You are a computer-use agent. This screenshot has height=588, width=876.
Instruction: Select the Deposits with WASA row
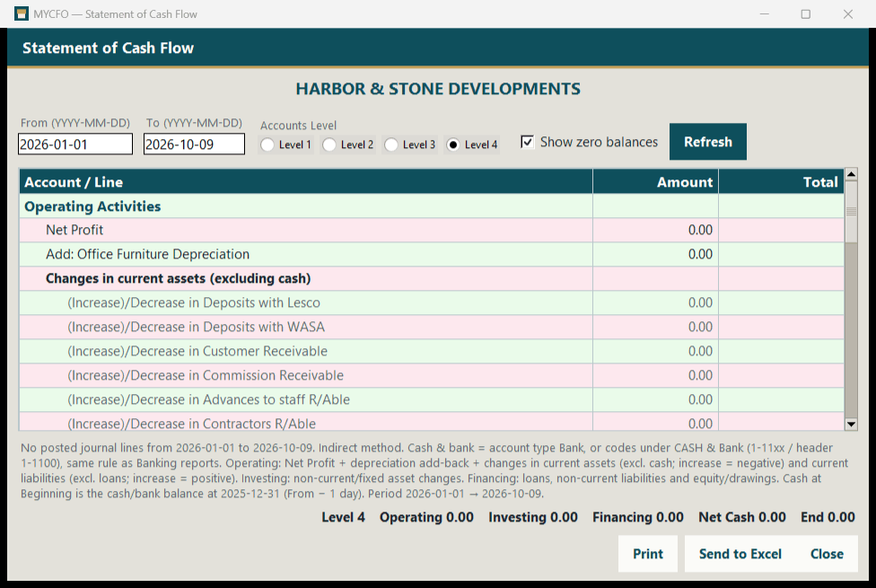pyautogui.click(x=432, y=327)
